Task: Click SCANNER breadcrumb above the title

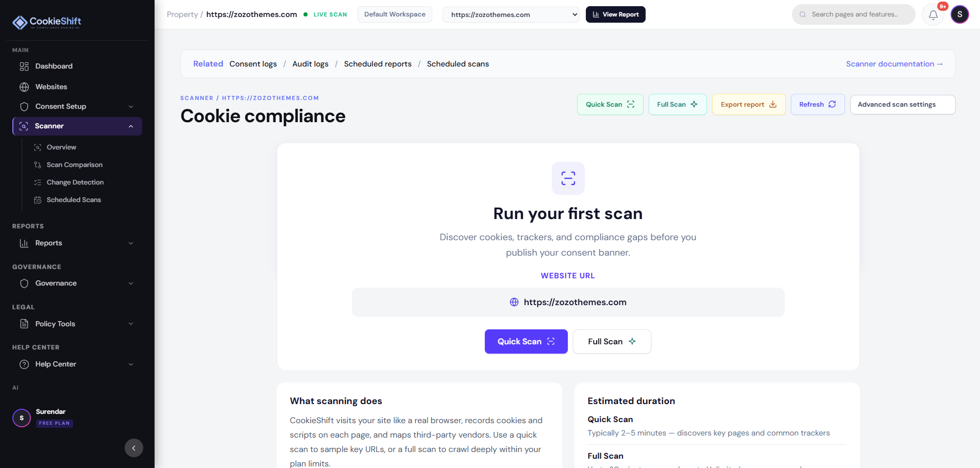Action: pyautogui.click(x=197, y=98)
